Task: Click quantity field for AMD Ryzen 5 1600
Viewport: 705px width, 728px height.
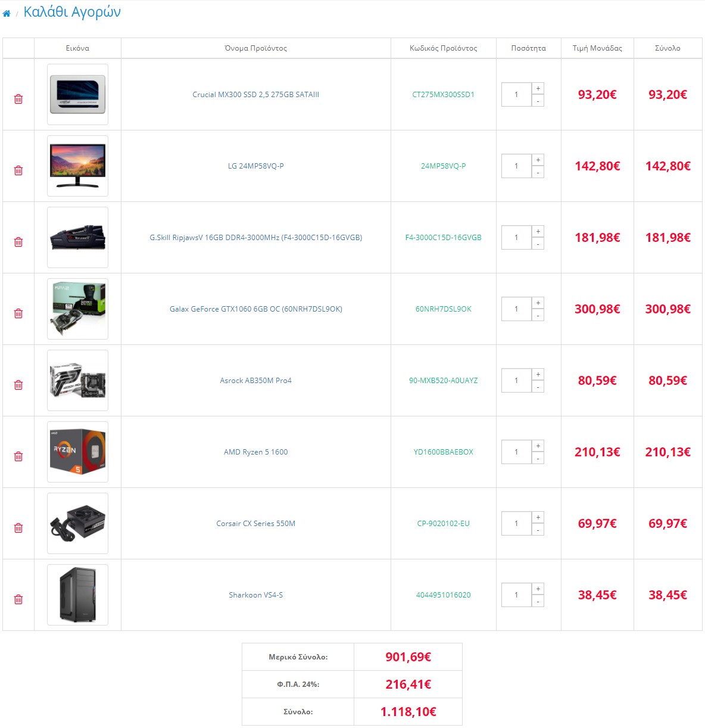Action: click(x=516, y=452)
